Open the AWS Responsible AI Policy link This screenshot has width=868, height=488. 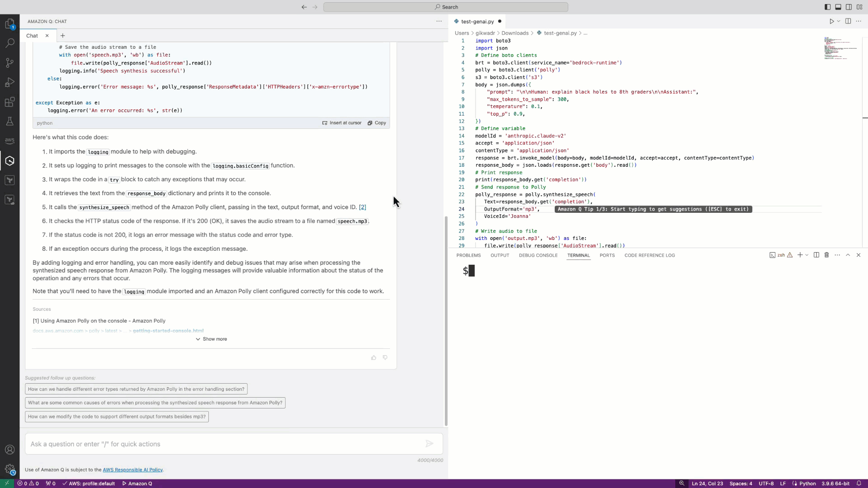click(132, 470)
